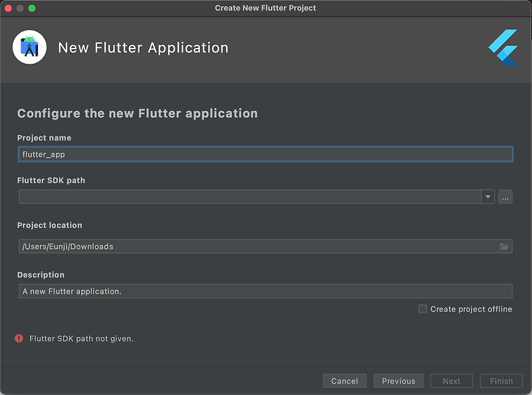Close the Create New Flutter Project window

[x=8, y=8]
